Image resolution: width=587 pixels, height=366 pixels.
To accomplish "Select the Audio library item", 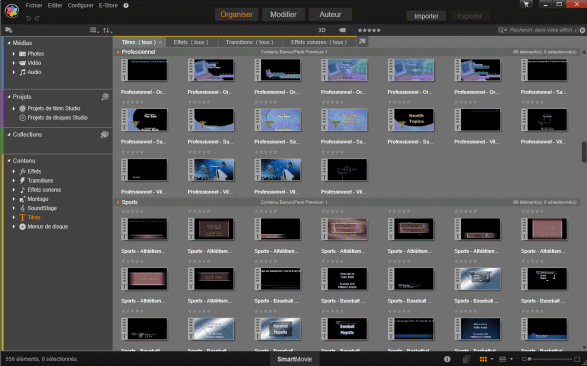I will click(x=34, y=72).
